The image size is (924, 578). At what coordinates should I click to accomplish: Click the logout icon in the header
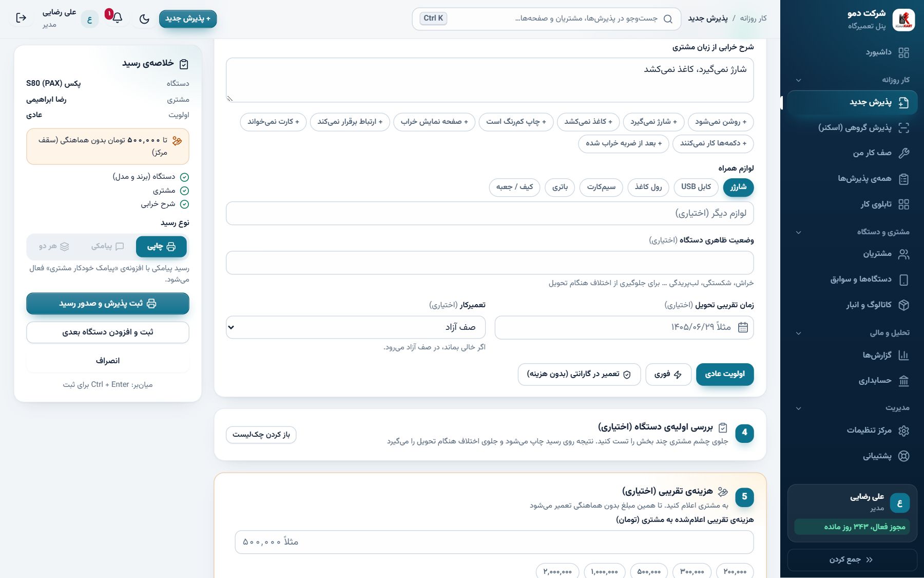[21, 18]
